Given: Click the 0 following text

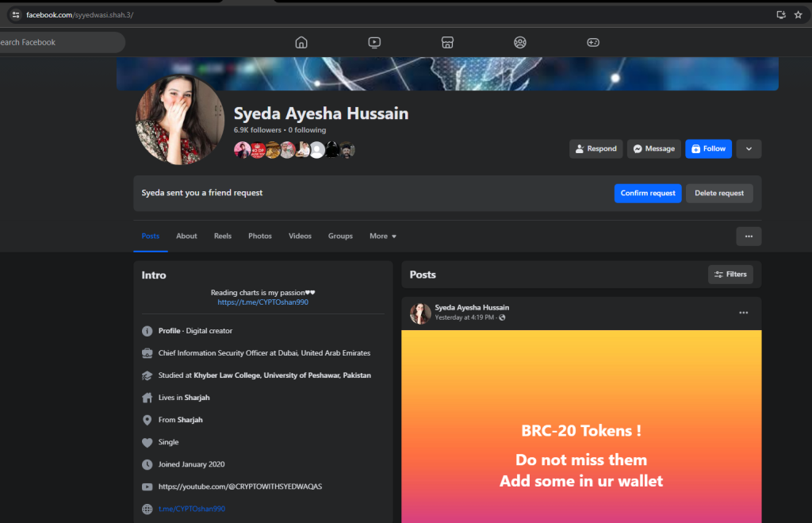Looking at the screenshot, I should tap(307, 130).
